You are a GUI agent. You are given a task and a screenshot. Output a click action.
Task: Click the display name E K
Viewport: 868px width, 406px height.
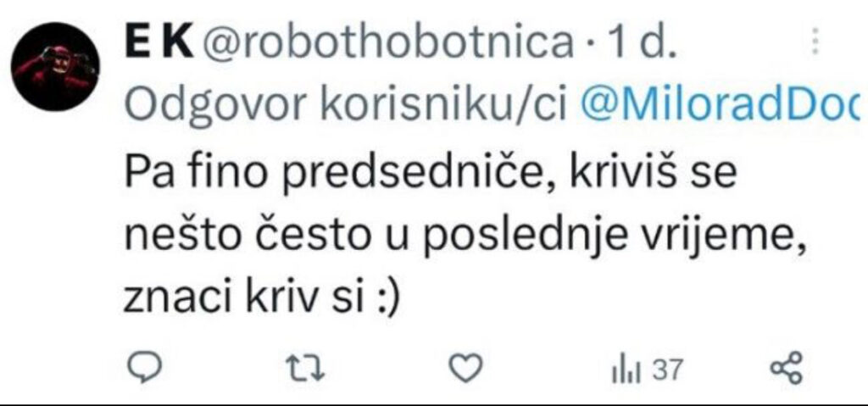tap(159, 42)
